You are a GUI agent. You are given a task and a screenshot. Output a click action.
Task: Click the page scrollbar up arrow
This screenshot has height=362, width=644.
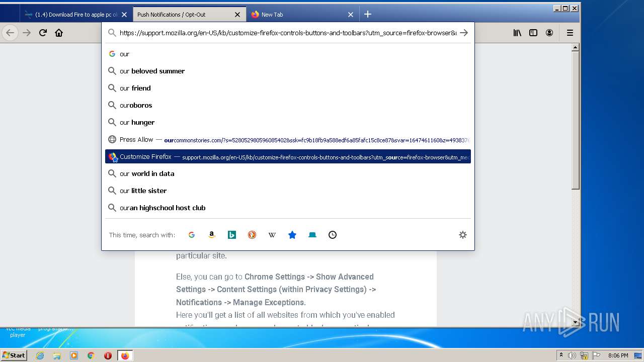click(x=576, y=48)
